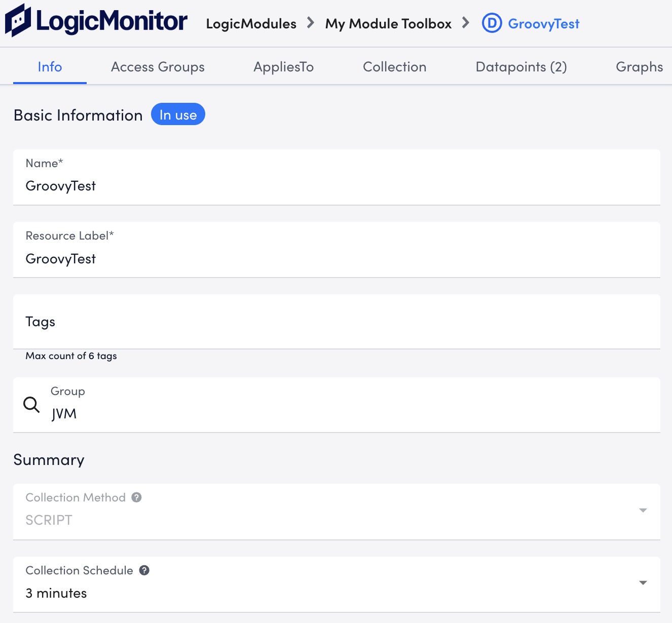Open the Group selector field
Viewport: 672px width, 623px height.
click(x=203, y=405)
